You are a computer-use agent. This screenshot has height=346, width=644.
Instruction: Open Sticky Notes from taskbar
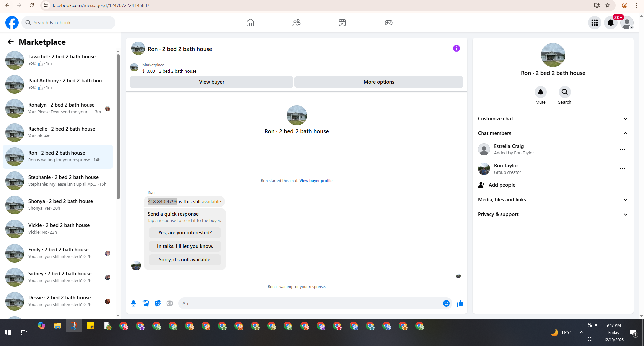[91, 326]
